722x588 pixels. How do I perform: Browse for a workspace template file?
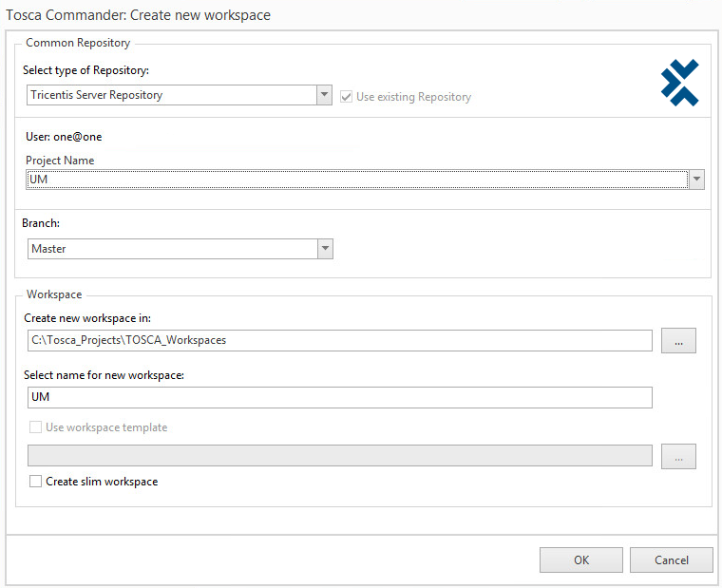tap(678, 457)
